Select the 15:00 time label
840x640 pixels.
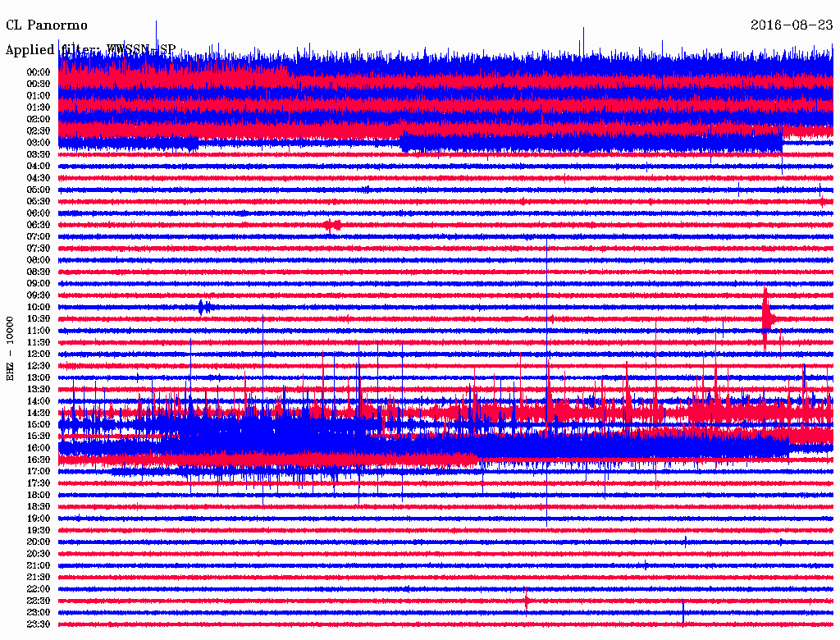(38, 424)
